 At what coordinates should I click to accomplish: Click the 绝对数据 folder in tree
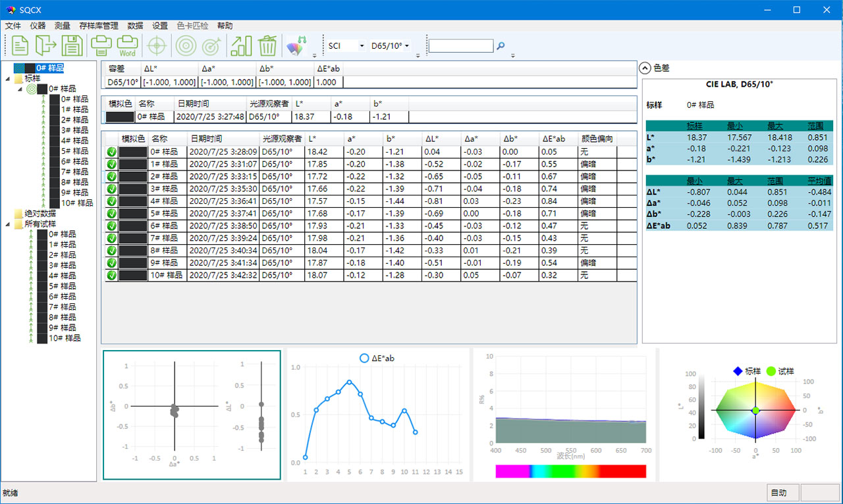tap(40, 214)
